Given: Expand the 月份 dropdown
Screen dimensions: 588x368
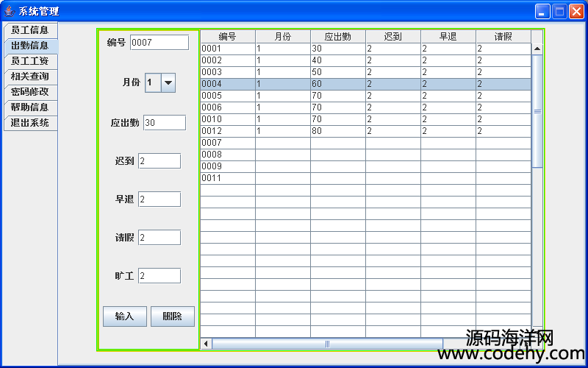Looking at the screenshot, I should tap(168, 82).
